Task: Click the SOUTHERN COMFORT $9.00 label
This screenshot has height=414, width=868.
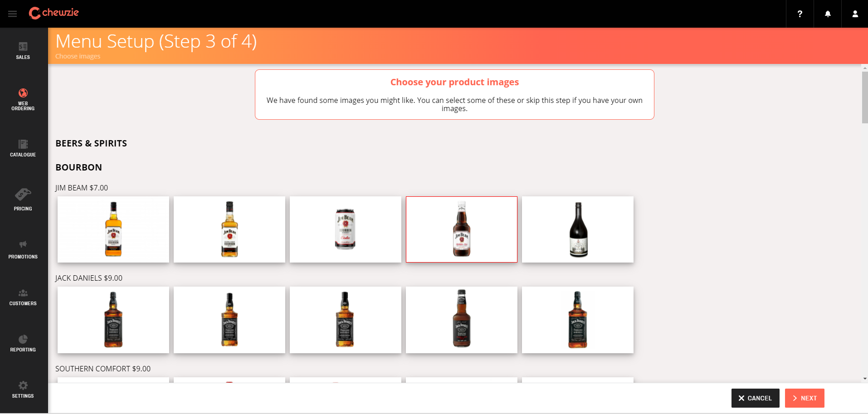Action: pos(103,369)
